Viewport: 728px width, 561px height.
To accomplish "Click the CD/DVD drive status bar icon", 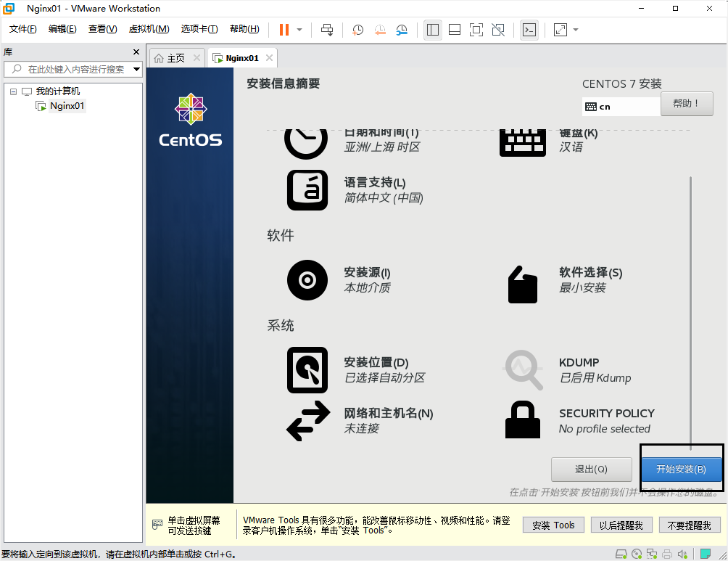I will click(x=637, y=554).
